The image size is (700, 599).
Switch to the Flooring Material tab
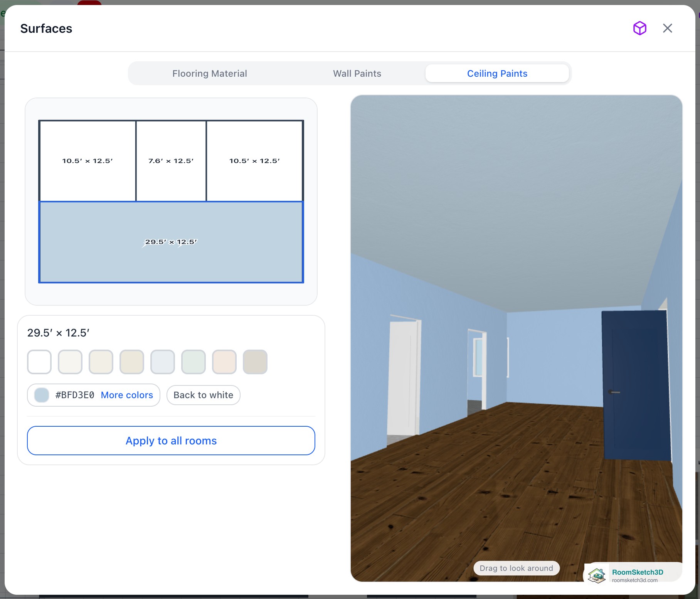(209, 73)
